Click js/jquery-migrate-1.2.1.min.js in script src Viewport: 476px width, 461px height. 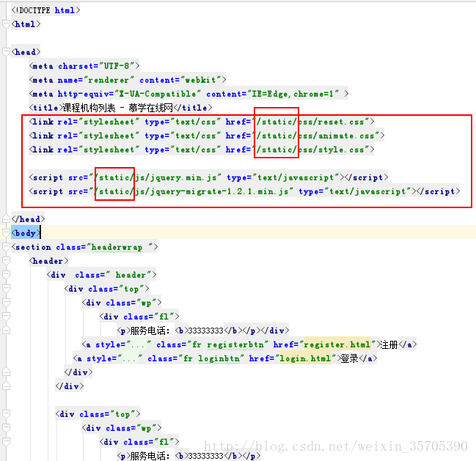click(211, 192)
